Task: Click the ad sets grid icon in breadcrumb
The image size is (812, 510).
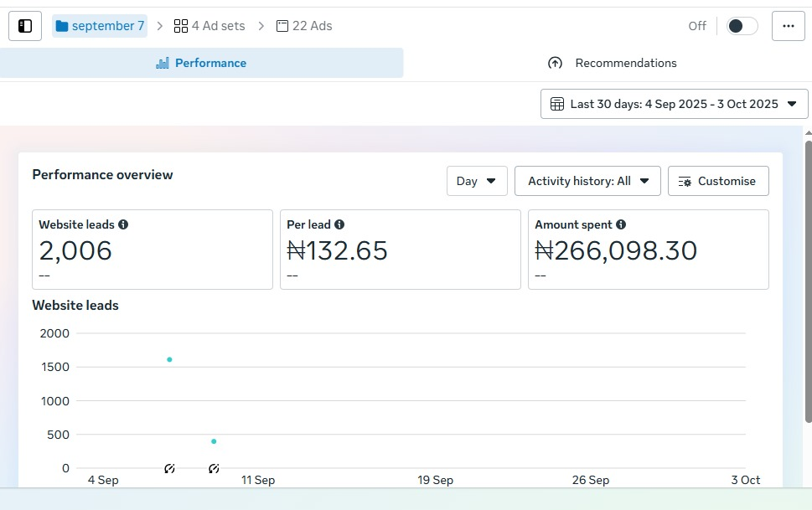Action: click(x=181, y=26)
